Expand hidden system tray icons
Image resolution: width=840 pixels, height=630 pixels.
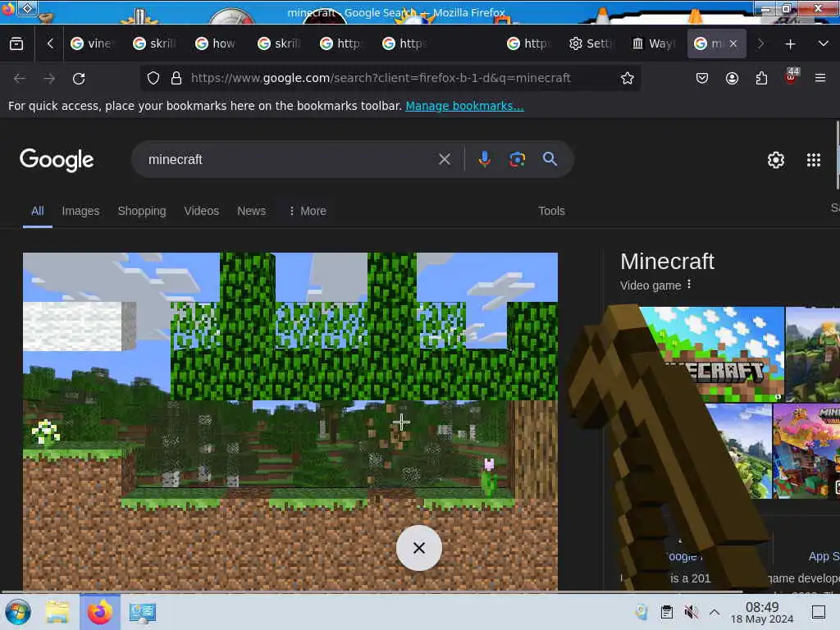[714, 612]
